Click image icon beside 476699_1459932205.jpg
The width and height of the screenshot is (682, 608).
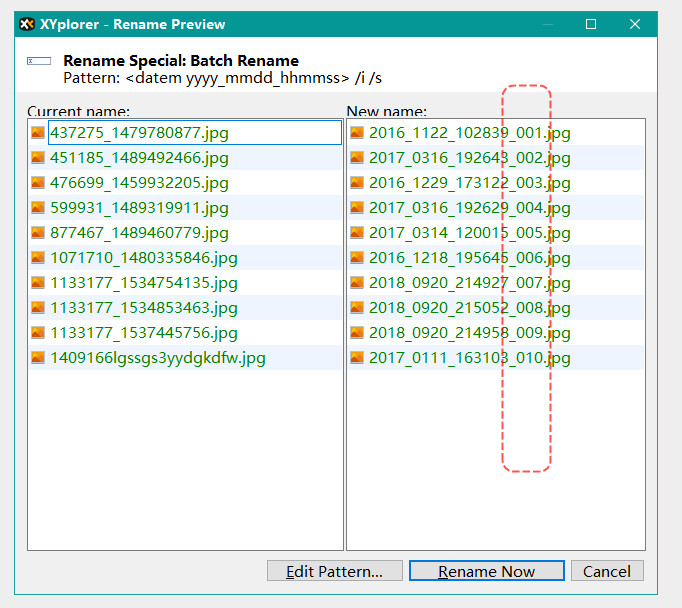[38, 182]
